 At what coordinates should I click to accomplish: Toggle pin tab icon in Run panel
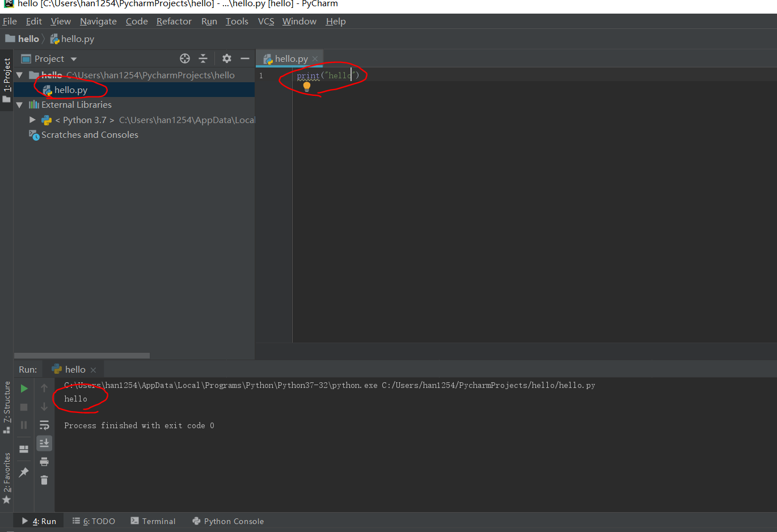pos(24,472)
